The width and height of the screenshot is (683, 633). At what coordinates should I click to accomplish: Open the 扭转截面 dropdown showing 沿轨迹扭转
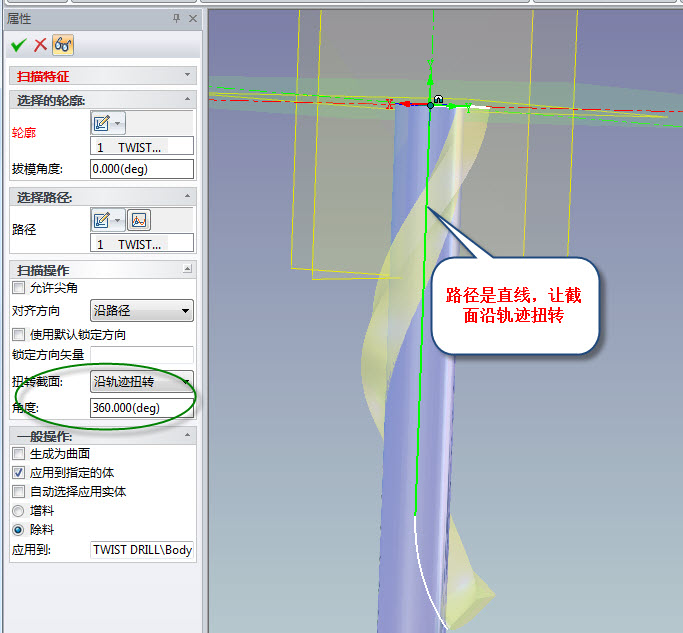(141, 381)
